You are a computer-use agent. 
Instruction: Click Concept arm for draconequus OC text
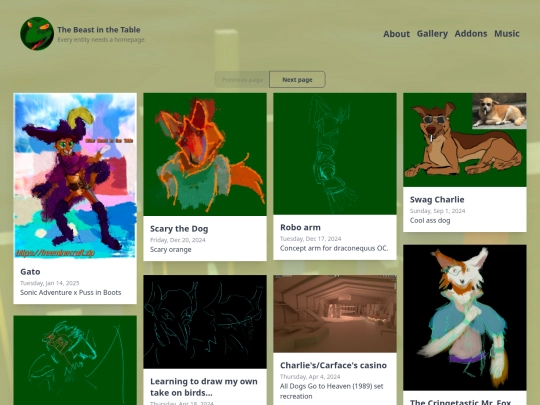click(334, 248)
